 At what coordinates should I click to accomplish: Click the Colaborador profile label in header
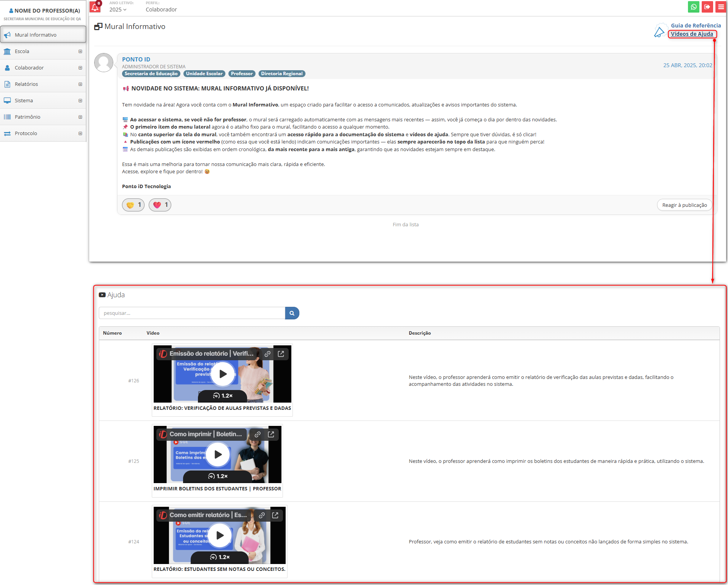[x=161, y=10]
